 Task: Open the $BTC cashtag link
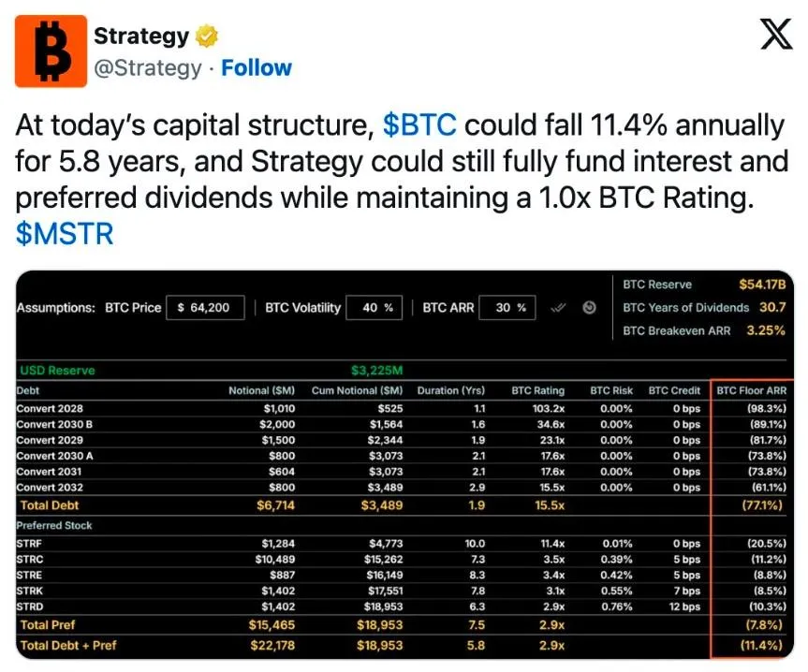(x=419, y=125)
